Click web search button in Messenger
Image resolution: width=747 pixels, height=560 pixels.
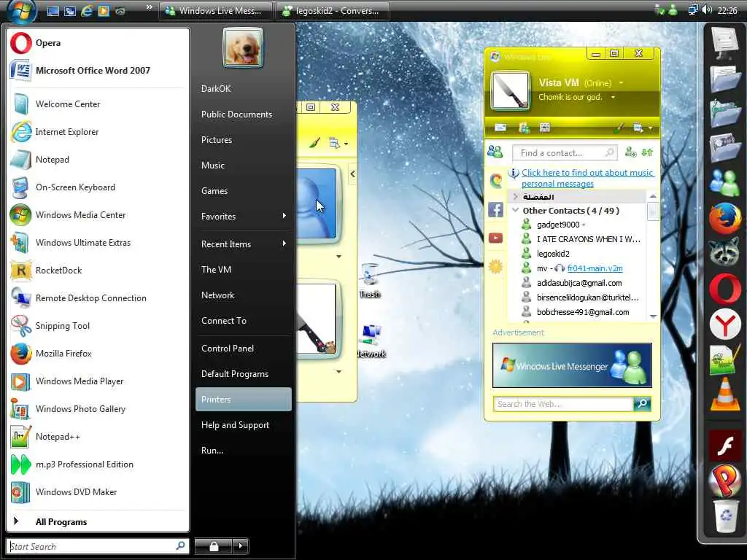[x=642, y=403]
